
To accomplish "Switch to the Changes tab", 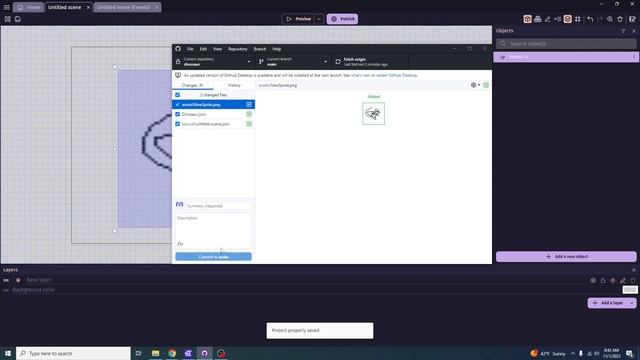I will [x=193, y=85].
